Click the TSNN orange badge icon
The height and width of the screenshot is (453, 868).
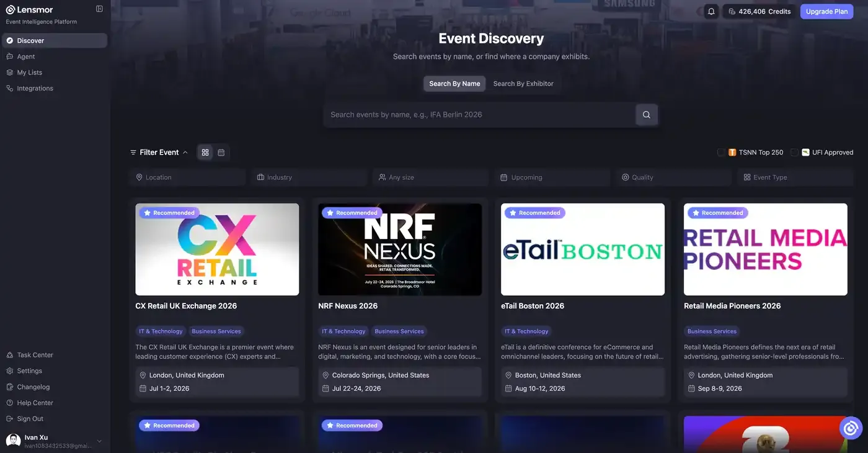click(x=732, y=152)
